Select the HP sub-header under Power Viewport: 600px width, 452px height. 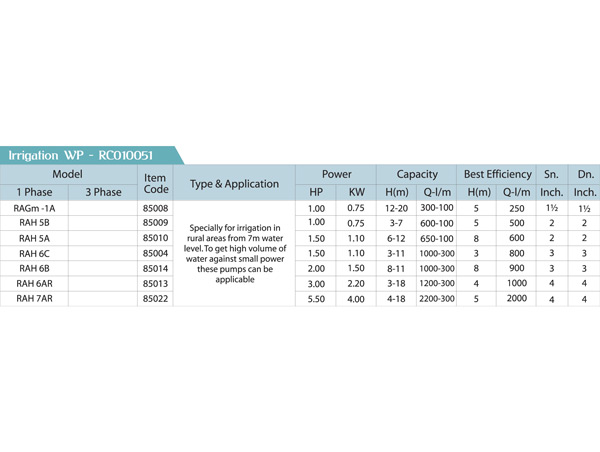click(317, 192)
